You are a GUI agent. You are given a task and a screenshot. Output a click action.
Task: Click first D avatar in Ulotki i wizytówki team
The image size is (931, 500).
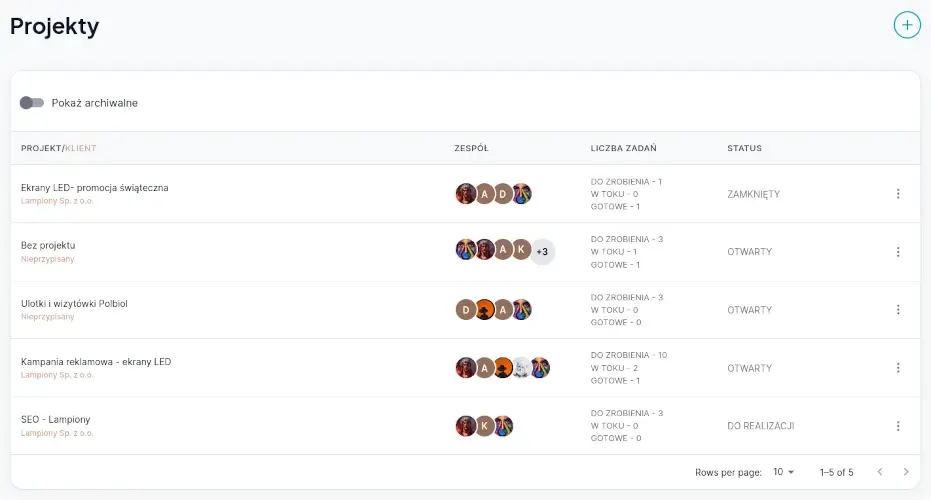tap(465, 310)
